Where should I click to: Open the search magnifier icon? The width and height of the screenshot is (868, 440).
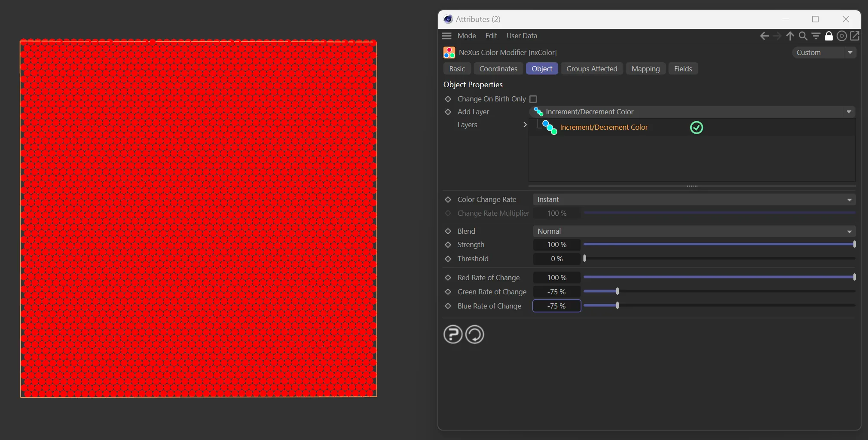tap(803, 36)
